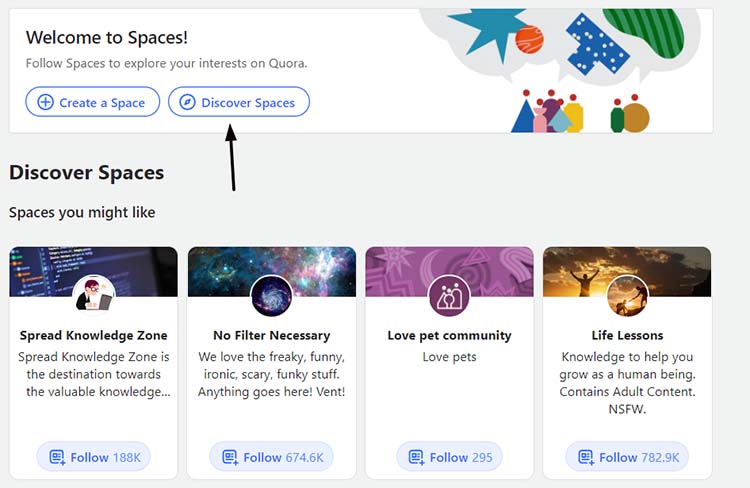The width and height of the screenshot is (750, 488).
Task: Open the No Filter Necessary title link
Action: pos(272,335)
